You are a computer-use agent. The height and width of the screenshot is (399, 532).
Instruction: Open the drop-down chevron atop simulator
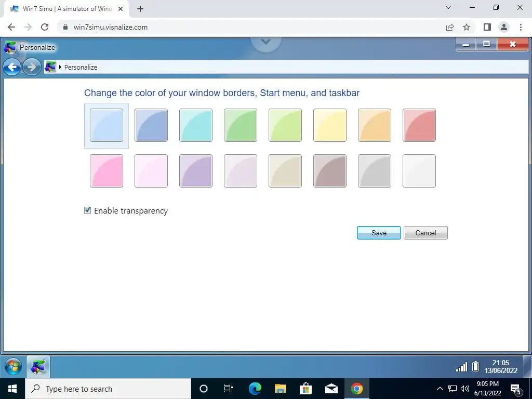[x=266, y=42]
